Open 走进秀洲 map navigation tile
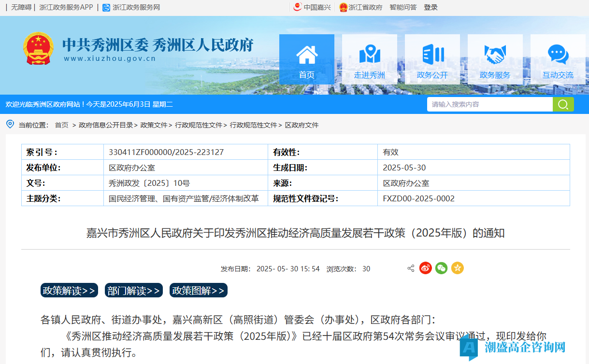The height and width of the screenshot is (364, 589). pos(369,59)
